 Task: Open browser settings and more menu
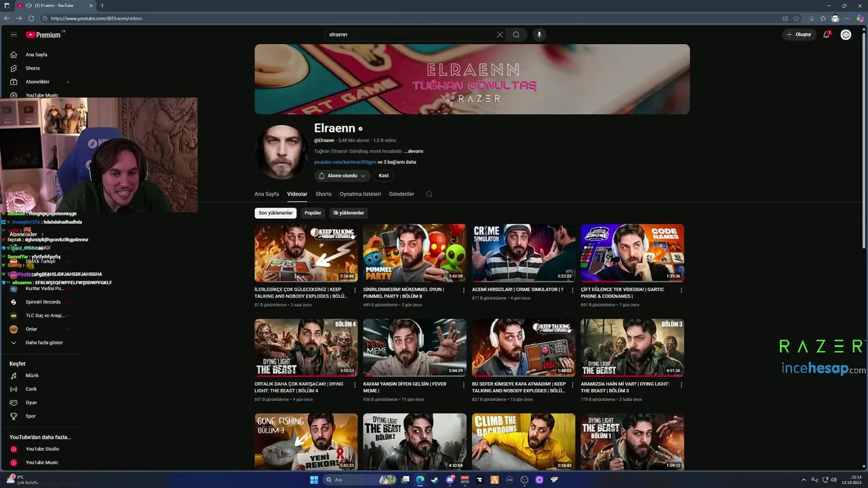848,18
